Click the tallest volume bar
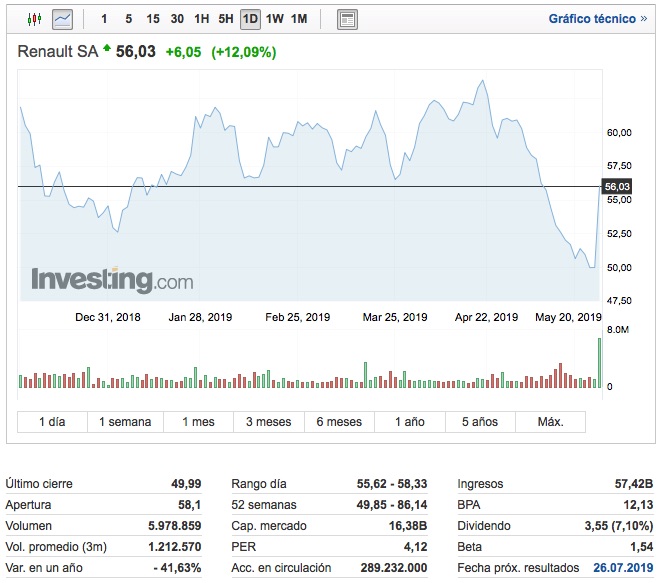Viewport: 662px width, 583px height. [x=599, y=363]
